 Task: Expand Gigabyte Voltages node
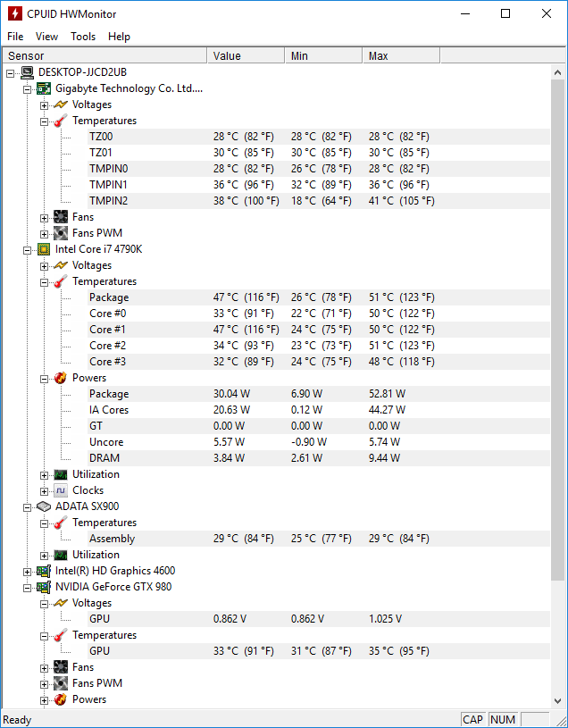44,105
